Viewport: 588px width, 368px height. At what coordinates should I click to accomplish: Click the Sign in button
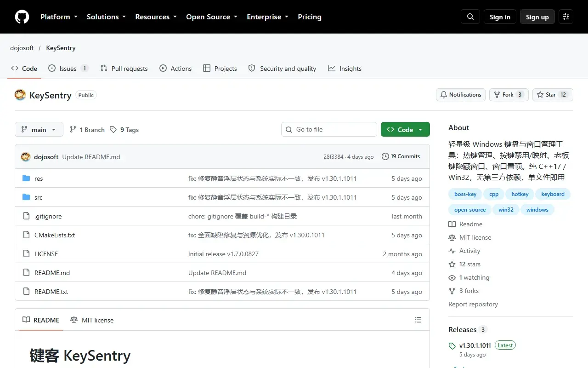click(500, 17)
